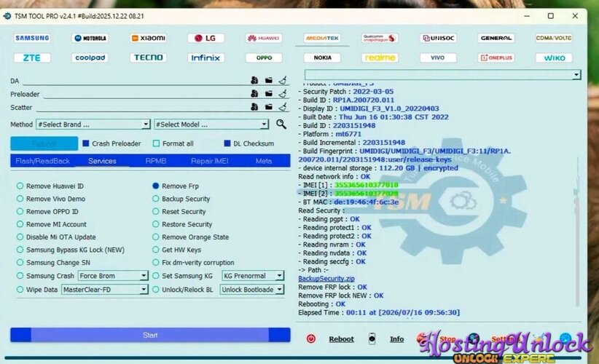
Task: Click the model search magnifier icon
Action: click(281, 124)
